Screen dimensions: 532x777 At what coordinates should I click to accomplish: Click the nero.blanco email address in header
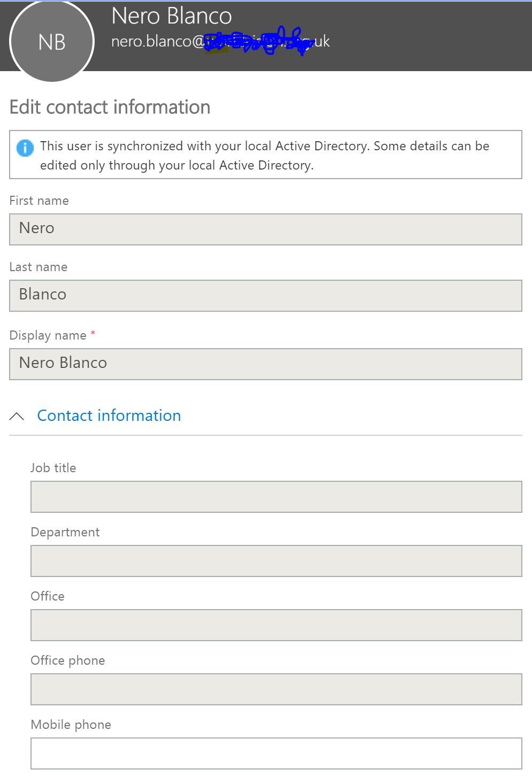(x=220, y=41)
